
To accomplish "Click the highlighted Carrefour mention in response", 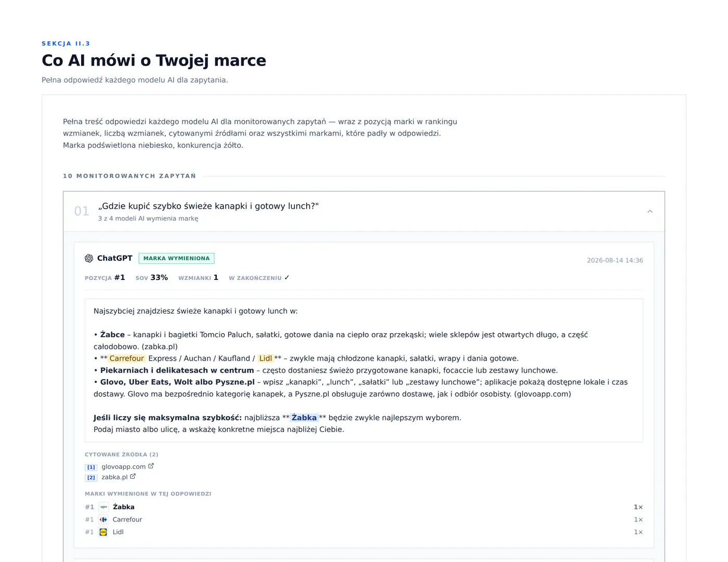I will pyautogui.click(x=127, y=359).
